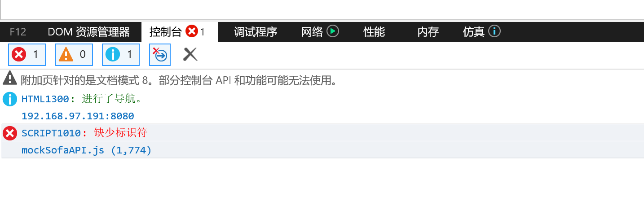Select the 内存 tab
The width and height of the screenshot is (644, 210).
pyautogui.click(x=428, y=32)
